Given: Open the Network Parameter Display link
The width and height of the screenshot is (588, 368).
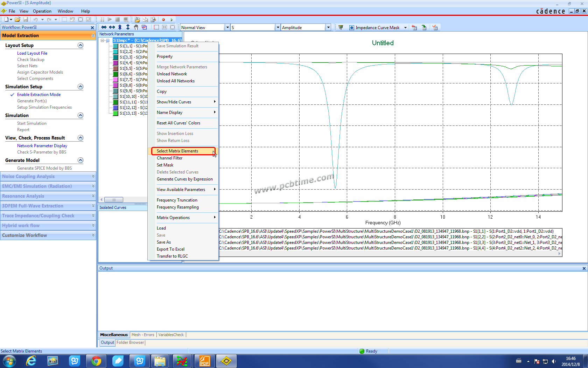Looking at the screenshot, I should pos(42,146).
